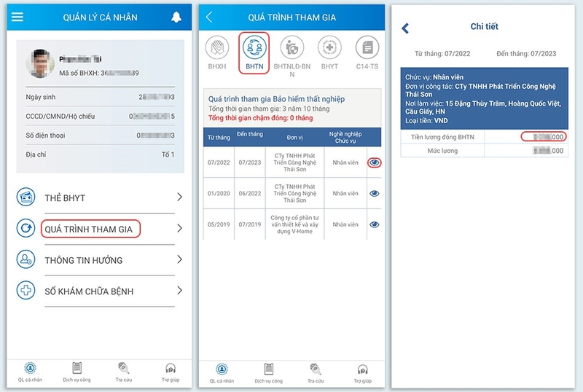This screenshot has height=392, width=583.
Task: Expand the Thông tin hưởng chevron
Action: click(x=179, y=259)
